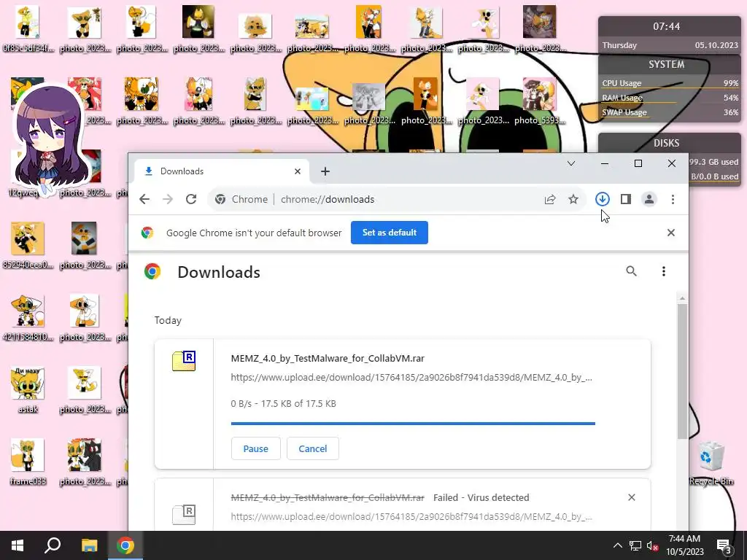The width and height of the screenshot is (747, 560).
Task: Click the share page icon in address bar
Action: pos(550,199)
